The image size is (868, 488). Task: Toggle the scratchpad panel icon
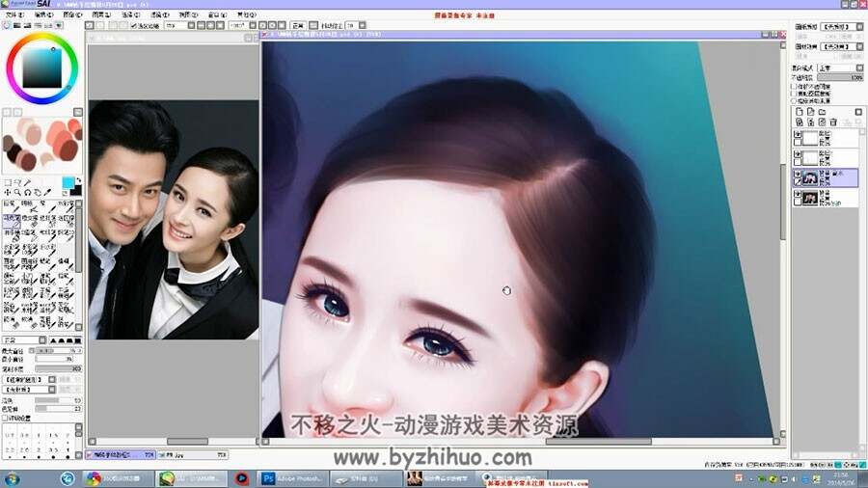tap(59, 25)
